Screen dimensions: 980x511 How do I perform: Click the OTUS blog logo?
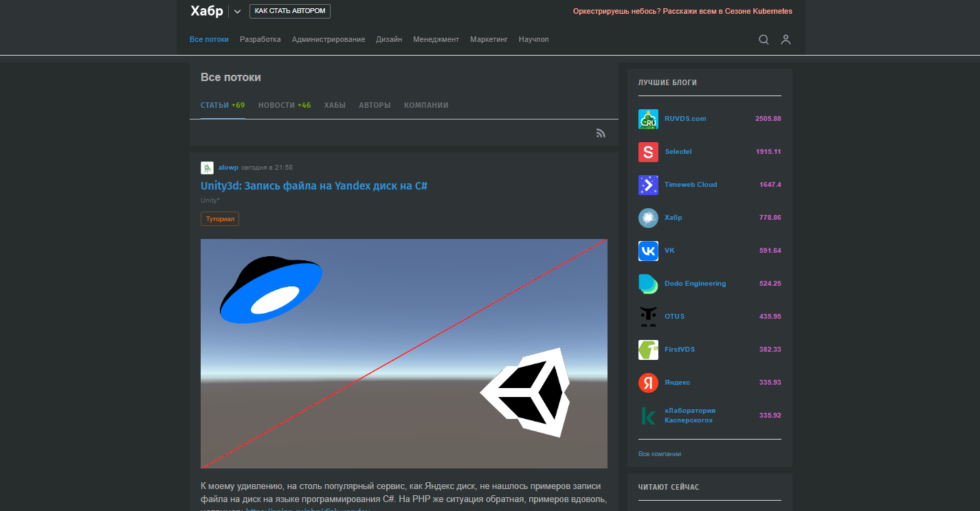click(648, 317)
